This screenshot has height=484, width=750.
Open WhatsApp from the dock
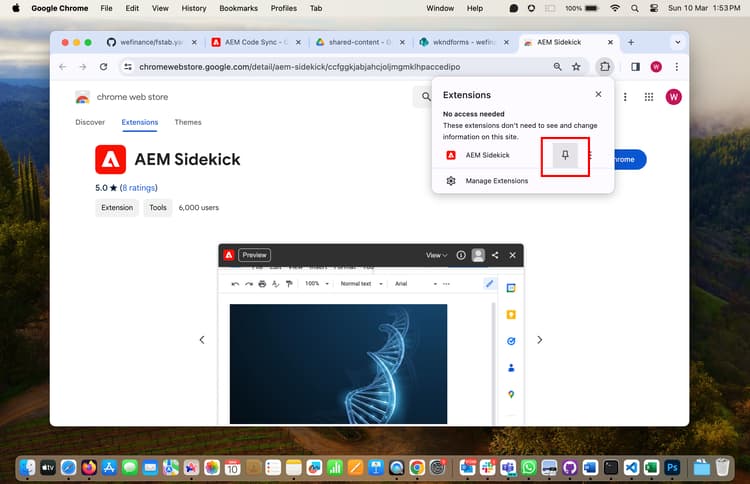pyautogui.click(x=529, y=467)
